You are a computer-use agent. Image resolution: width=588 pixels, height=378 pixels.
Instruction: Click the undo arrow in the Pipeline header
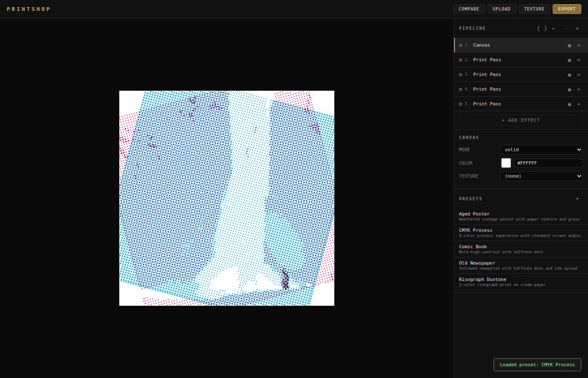click(x=554, y=29)
